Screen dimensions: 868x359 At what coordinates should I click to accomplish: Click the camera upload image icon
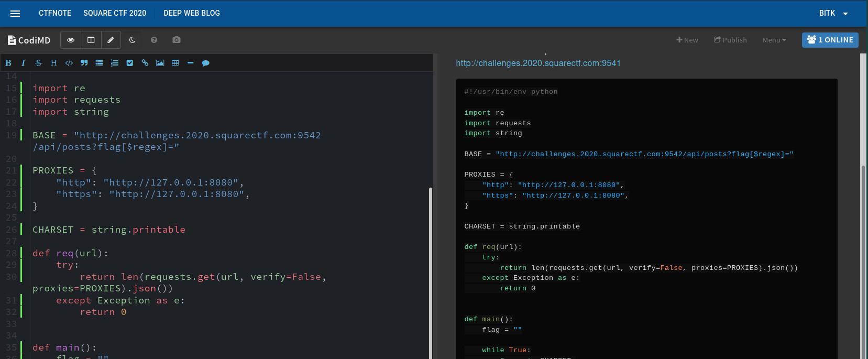point(177,40)
